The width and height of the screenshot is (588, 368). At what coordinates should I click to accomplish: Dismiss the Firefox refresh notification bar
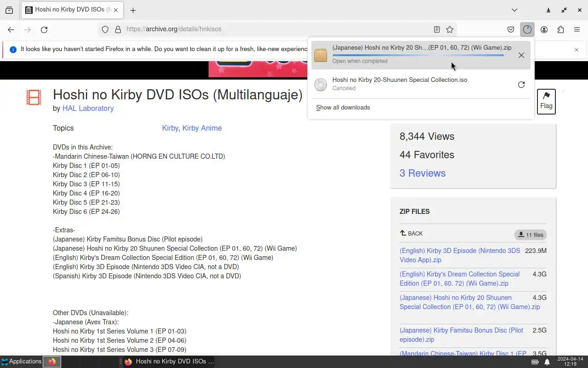click(577, 50)
